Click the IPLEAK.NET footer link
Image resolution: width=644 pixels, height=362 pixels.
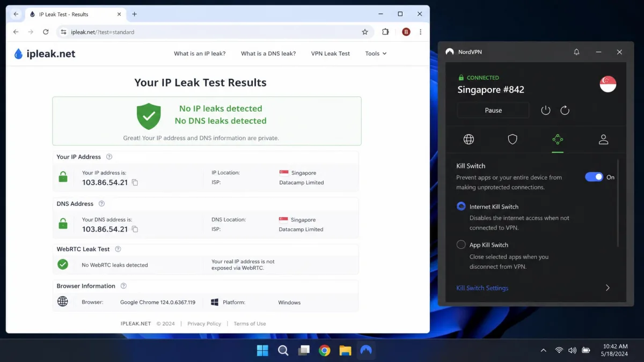pyautogui.click(x=136, y=324)
